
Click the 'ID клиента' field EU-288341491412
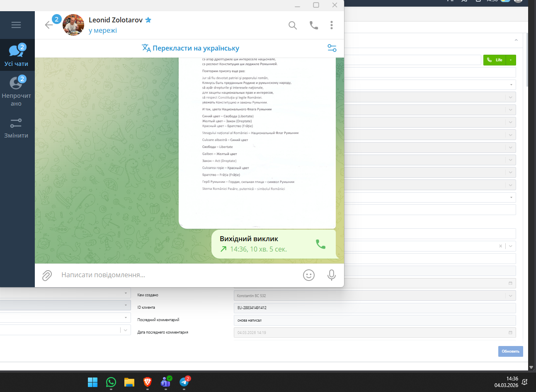(375, 308)
